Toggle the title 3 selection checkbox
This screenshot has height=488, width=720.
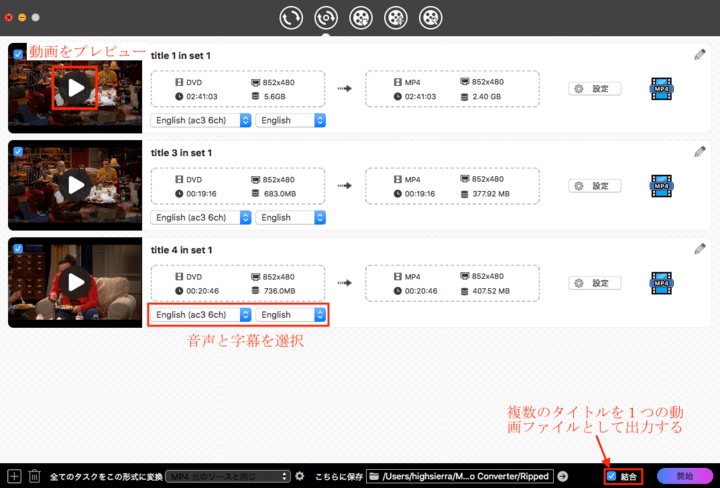[x=17, y=151]
